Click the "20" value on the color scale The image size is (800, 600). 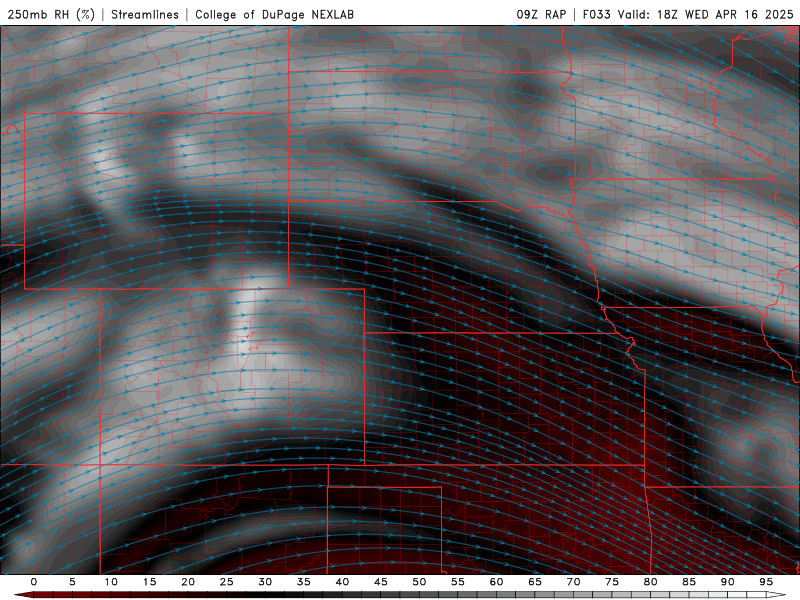pos(188,582)
